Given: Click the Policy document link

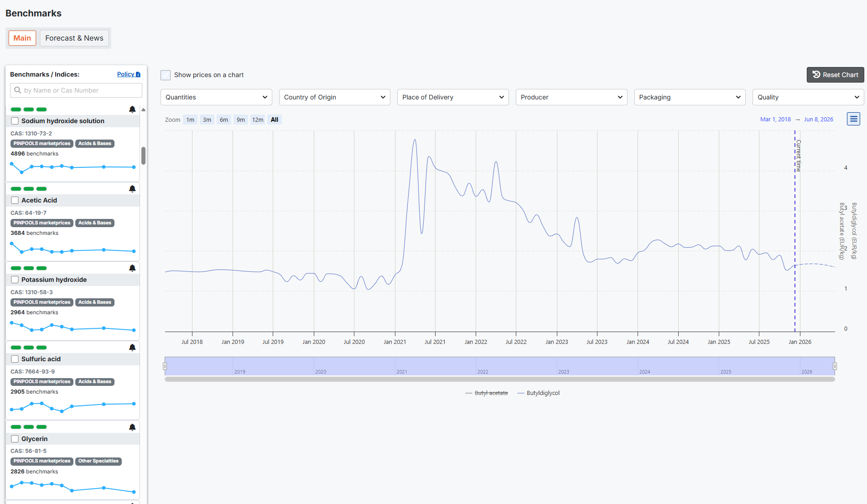Looking at the screenshot, I should (x=128, y=74).
